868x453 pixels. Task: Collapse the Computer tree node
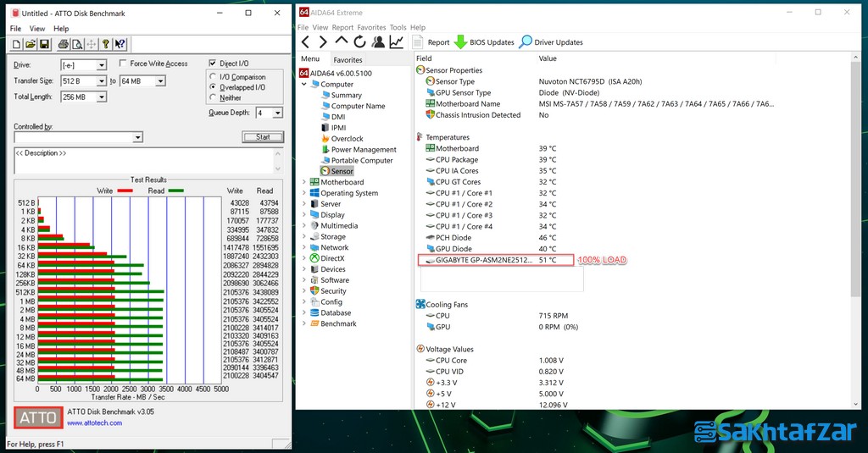[304, 85]
